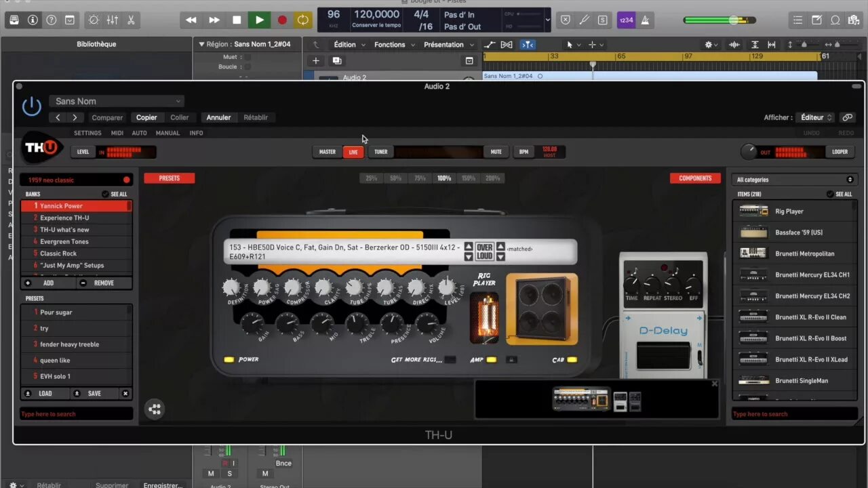Click the D-Delay pedal footswitch
The height and width of the screenshot is (488, 868).
[662, 356]
